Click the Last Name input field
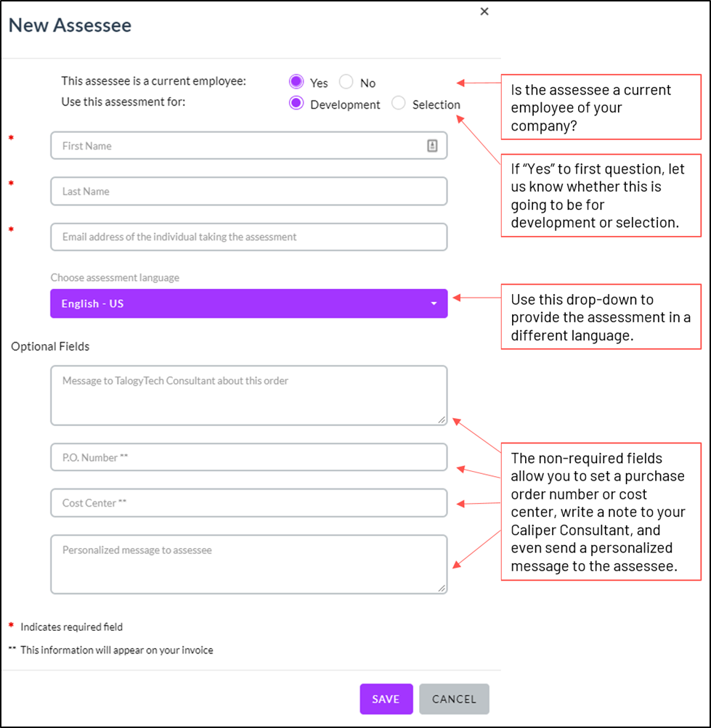711x728 pixels. click(x=248, y=191)
